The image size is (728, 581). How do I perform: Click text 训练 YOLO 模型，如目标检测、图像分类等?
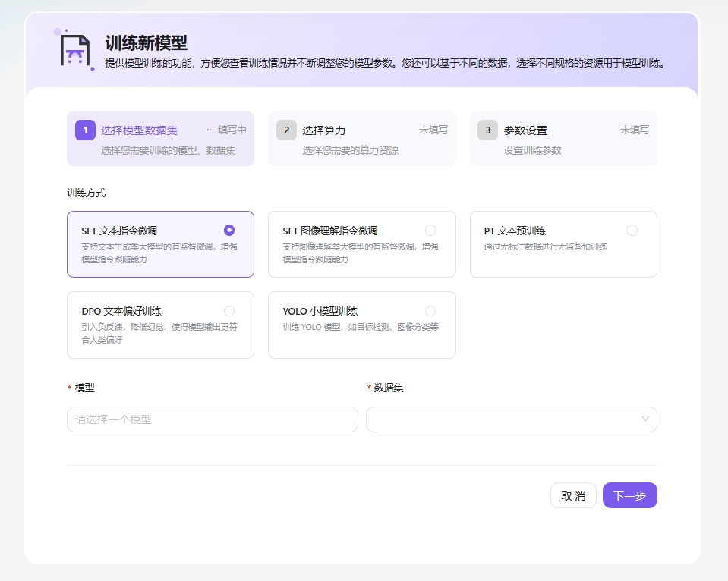tap(361, 327)
